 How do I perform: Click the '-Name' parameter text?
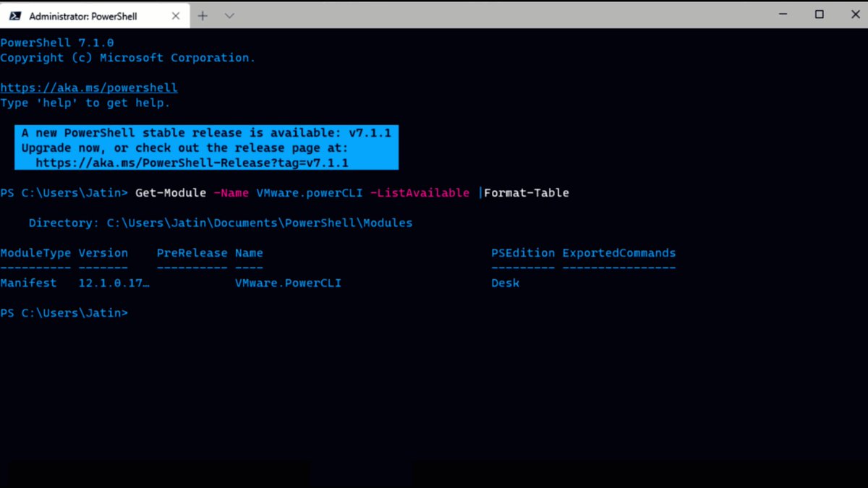pos(231,193)
